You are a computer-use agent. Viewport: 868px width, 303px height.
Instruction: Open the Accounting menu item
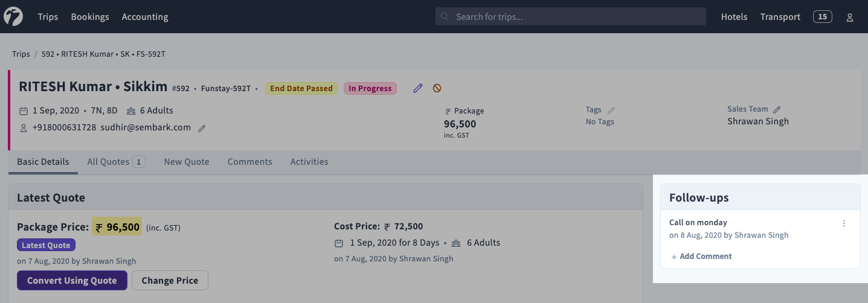click(x=145, y=17)
